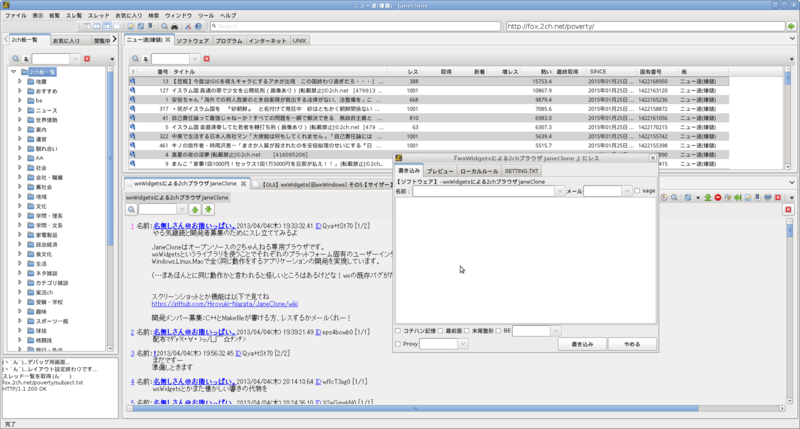Click the clock icon in thread toolbar
This screenshot has width=800, height=429.
(664, 197)
